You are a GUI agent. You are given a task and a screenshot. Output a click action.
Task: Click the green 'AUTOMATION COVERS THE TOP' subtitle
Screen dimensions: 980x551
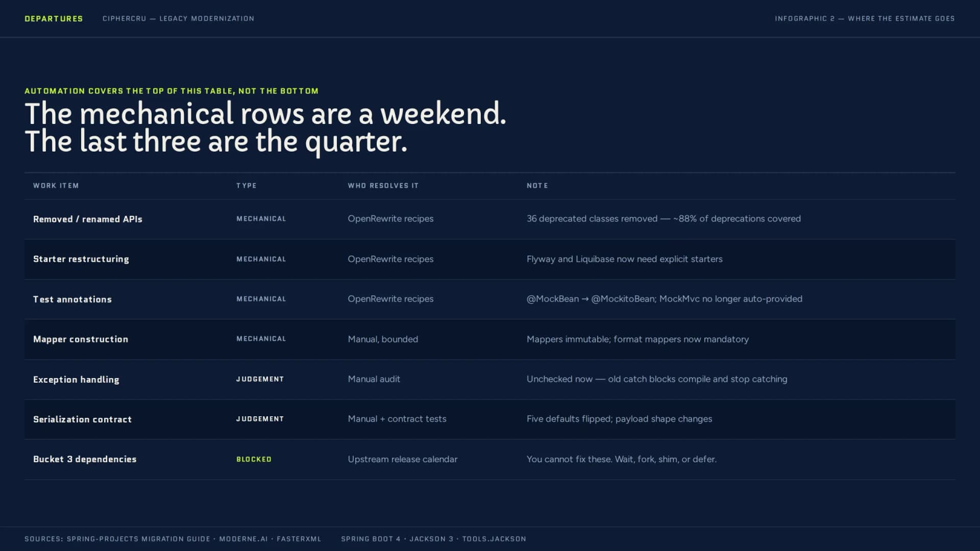tap(171, 91)
